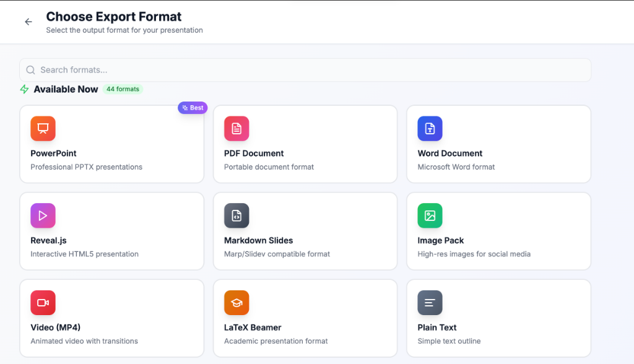This screenshot has width=634, height=364.
Task: Select the Plain Text outline icon
Action: point(430,302)
